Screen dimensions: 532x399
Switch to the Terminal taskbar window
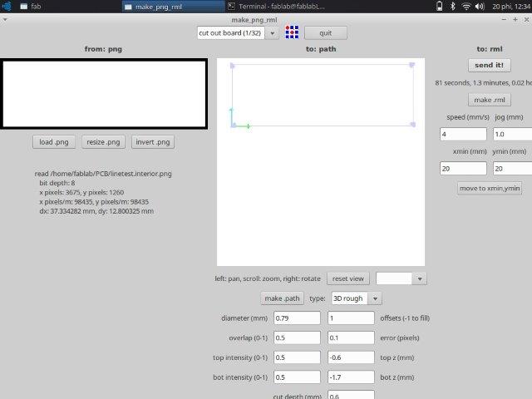click(x=276, y=7)
